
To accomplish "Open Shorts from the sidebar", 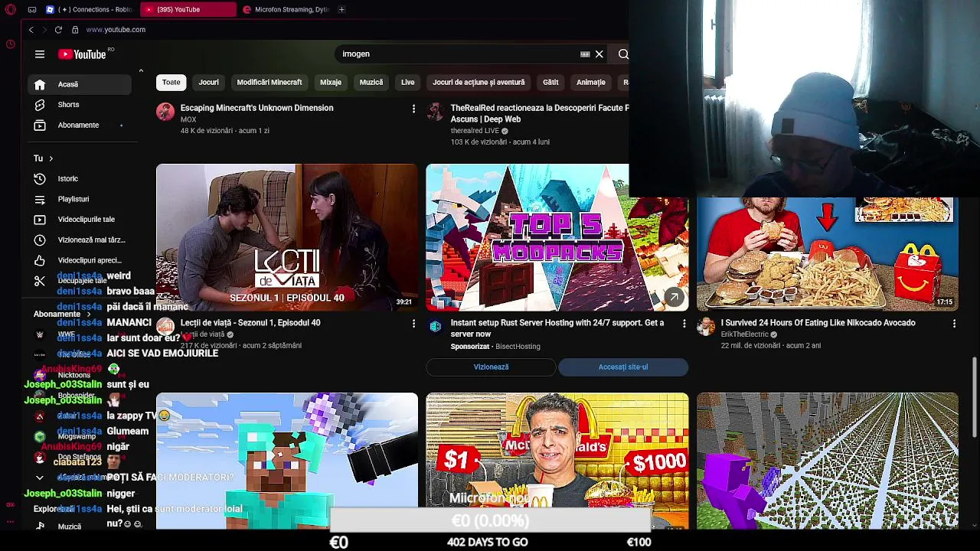I will (x=79, y=105).
